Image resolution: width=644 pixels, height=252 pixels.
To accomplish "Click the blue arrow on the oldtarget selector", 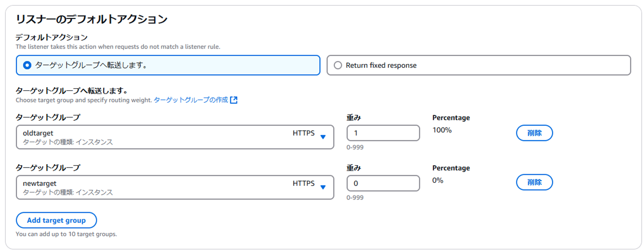I will click(323, 137).
